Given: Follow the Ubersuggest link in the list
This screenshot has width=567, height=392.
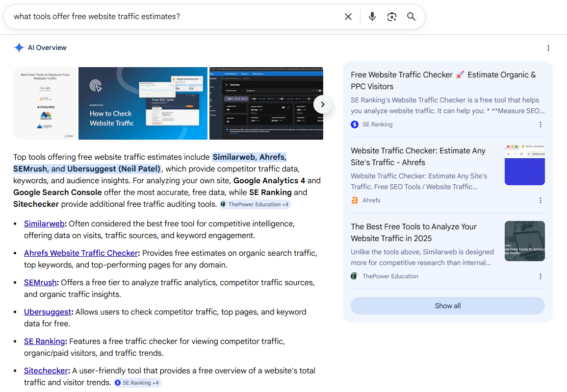Looking at the screenshot, I should pyautogui.click(x=48, y=312).
